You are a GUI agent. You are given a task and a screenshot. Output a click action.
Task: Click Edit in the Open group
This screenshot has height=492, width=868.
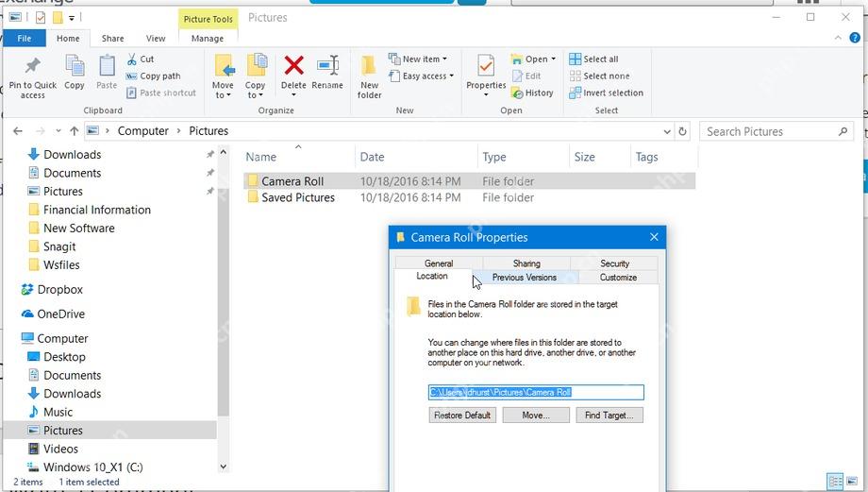pyautogui.click(x=526, y=76)
